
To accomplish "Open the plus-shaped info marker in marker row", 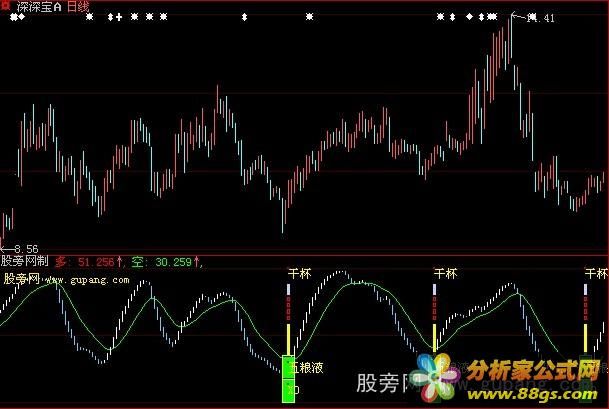I will click(x=119, y=17).
